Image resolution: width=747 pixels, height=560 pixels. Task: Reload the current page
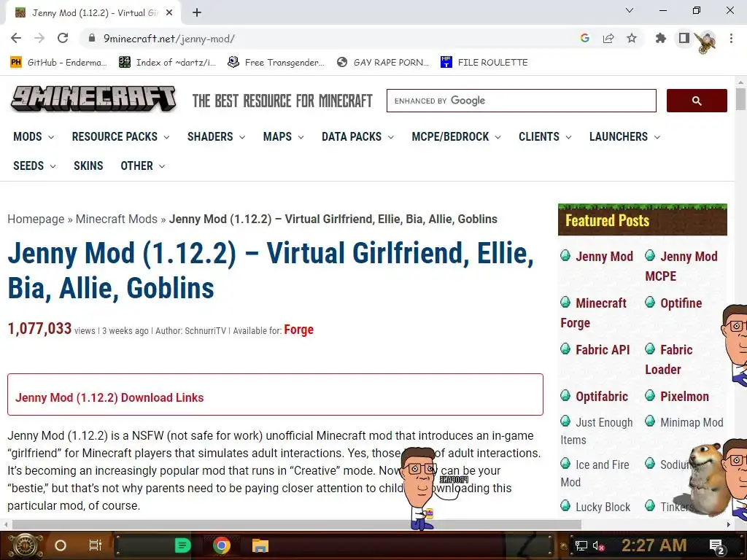63,38
